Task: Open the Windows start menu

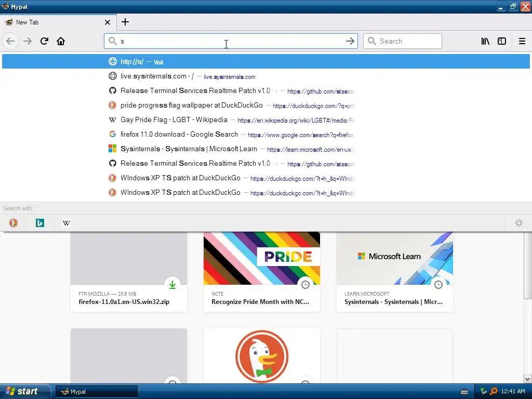Action: tap(24, 392)
